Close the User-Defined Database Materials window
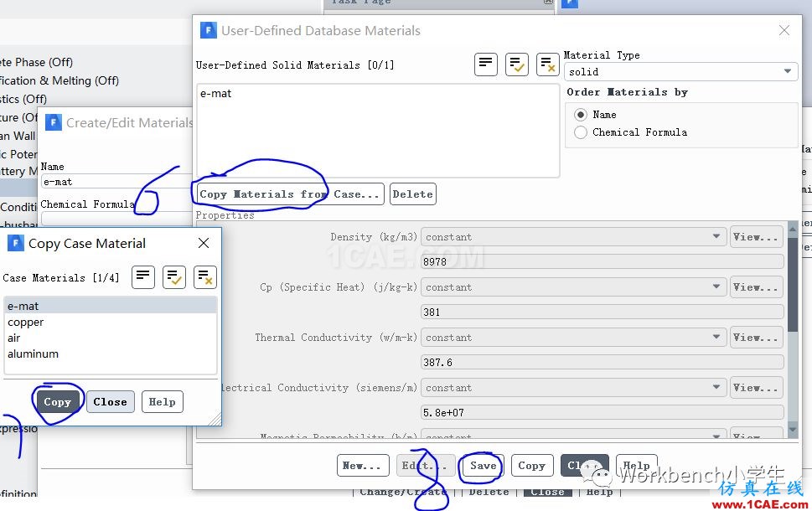Viewport: 812px width, 511px height. click(x=784, y=30)
